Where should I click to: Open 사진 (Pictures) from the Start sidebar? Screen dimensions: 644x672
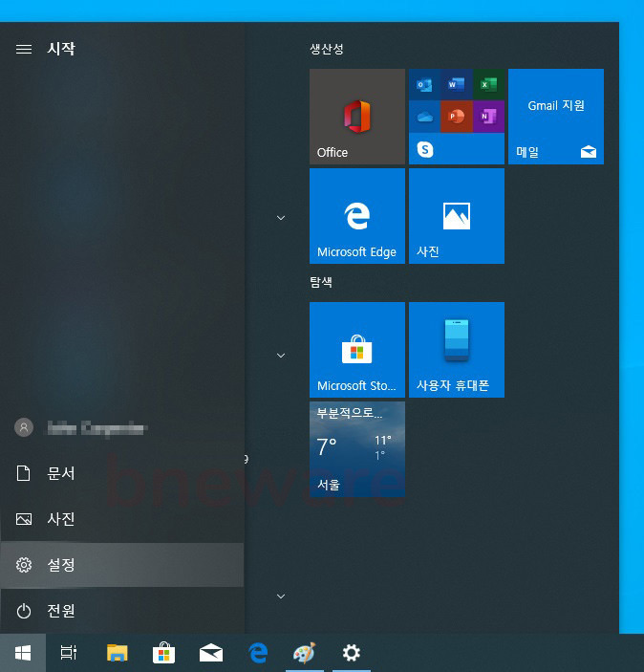(122, 519)
